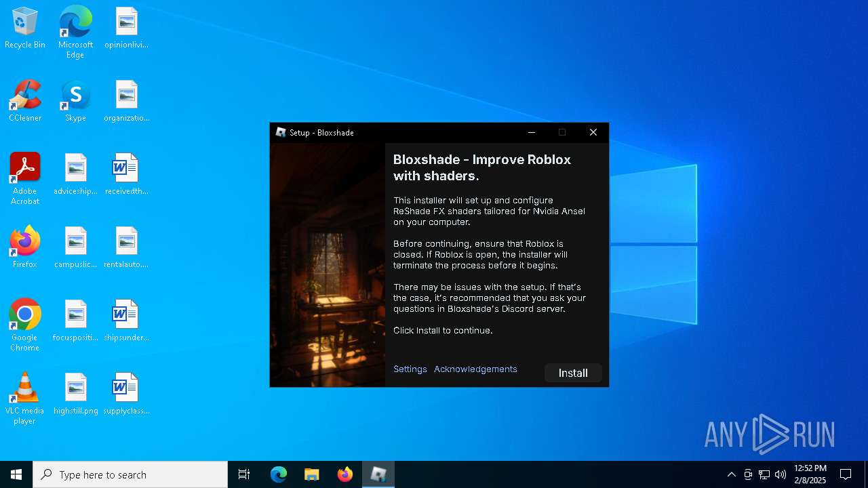This screenshot has height=488, width=868.
Task: Select the opinionlivi... image file on desktop
Action: pyautogui.click(x=126, y=28)
